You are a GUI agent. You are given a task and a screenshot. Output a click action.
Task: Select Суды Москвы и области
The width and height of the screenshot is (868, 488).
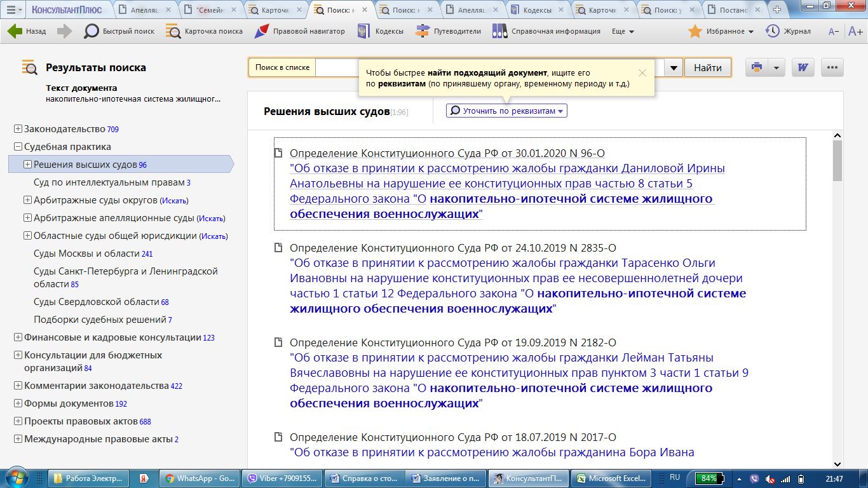click(86, 254)
